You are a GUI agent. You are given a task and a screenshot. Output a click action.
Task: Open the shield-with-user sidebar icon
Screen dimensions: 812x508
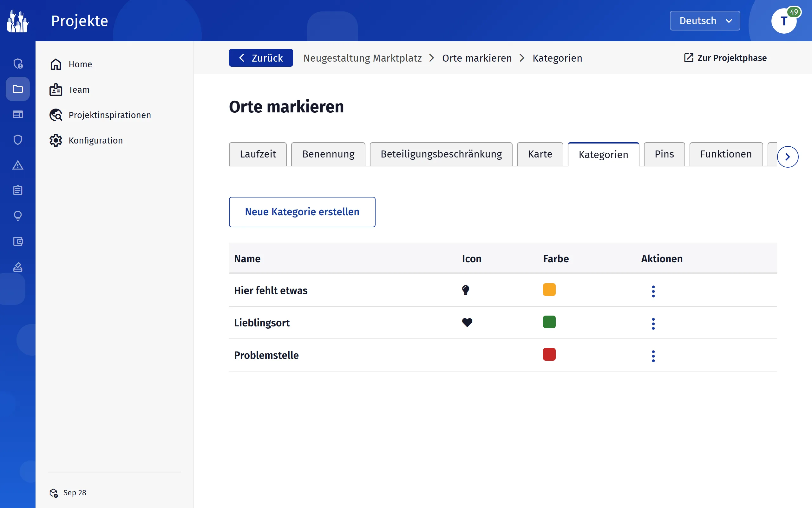coord(18,63)
